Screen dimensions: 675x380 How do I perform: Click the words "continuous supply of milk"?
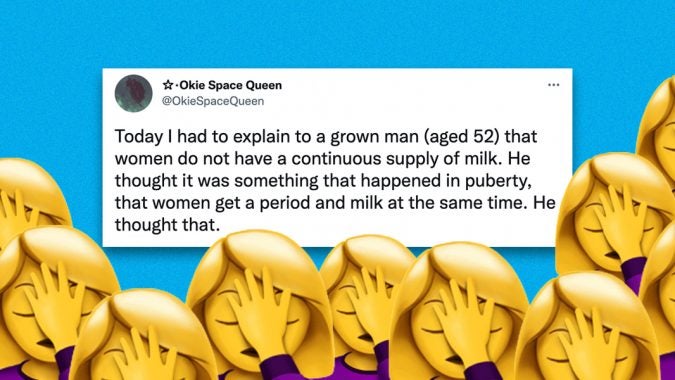[396, 159]
